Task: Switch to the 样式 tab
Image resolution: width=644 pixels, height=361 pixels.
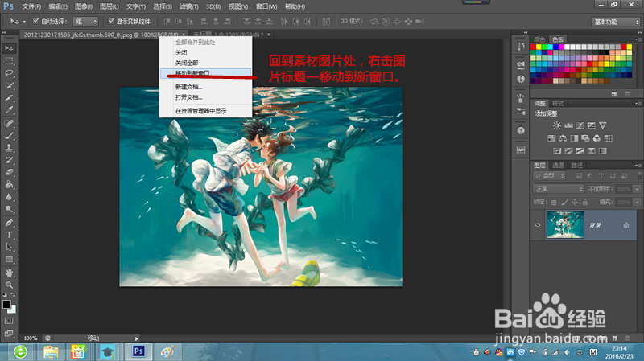Action: coord(558,104)
